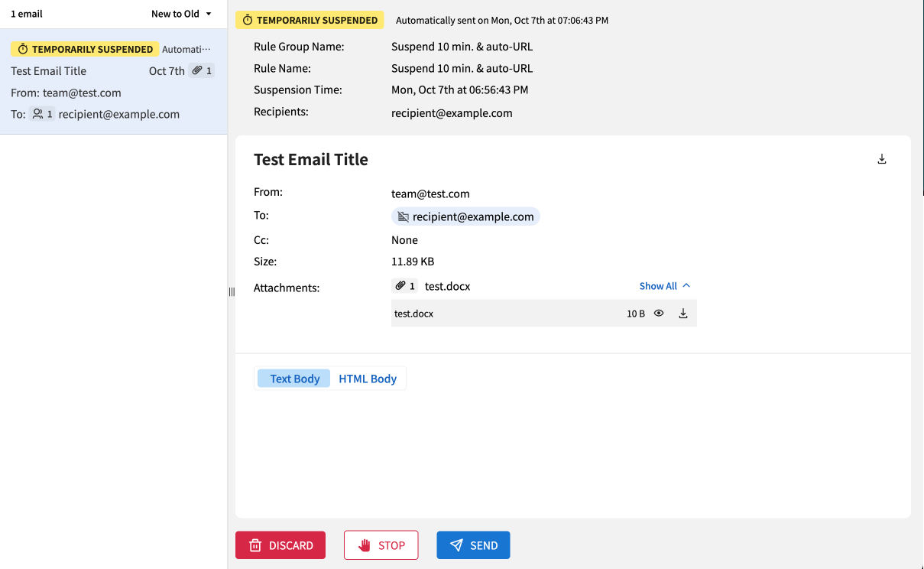Click the test.docx attachment row name
Screen dimensions: 924x569
click(x=413, y=314)
